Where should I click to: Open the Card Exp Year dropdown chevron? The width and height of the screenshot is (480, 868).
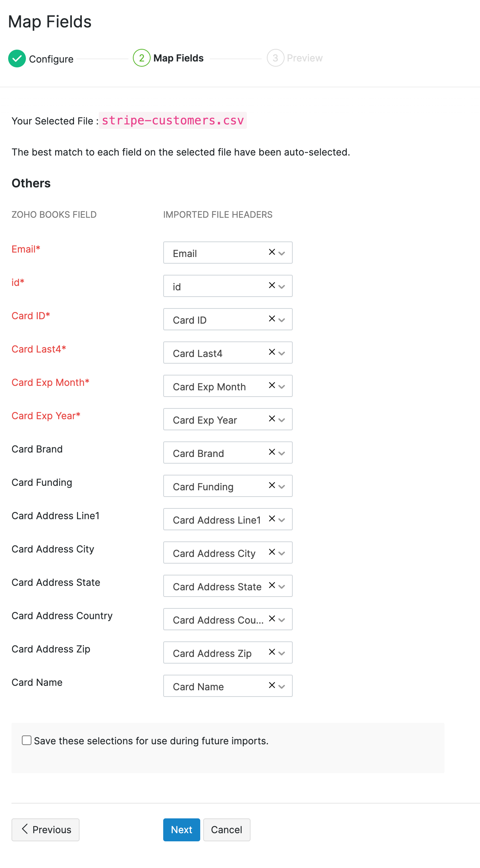click(x=282, y=420)
